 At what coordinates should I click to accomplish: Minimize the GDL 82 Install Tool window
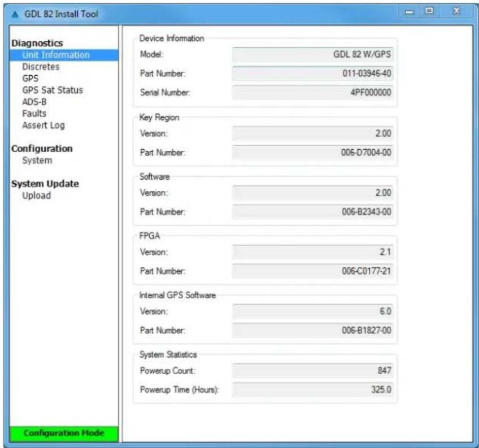pos(410,12)
